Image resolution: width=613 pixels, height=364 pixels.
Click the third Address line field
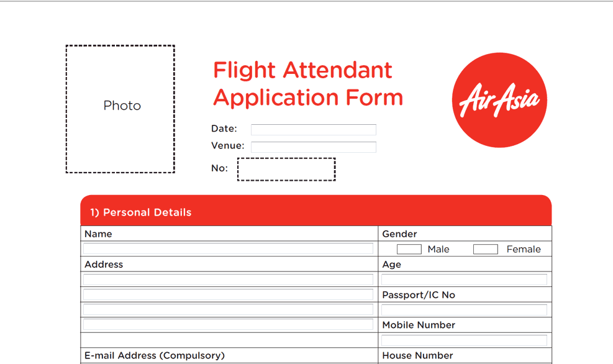click(228, 309)
